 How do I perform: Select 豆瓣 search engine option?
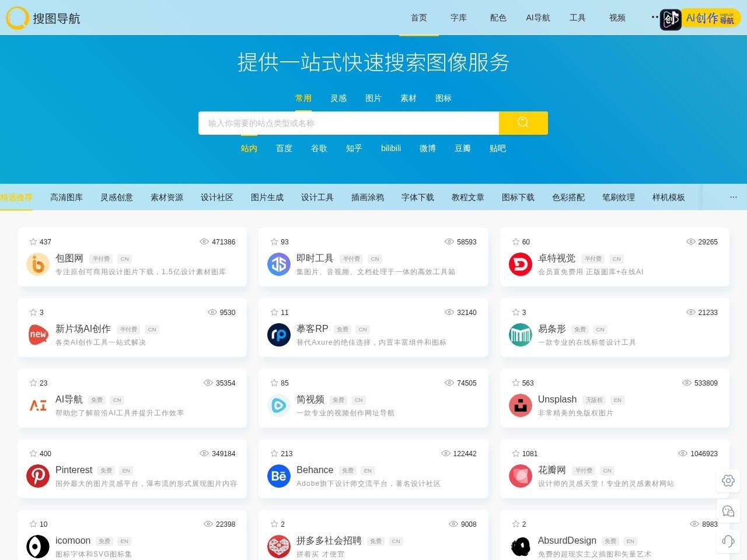click(x=463, y=148)
